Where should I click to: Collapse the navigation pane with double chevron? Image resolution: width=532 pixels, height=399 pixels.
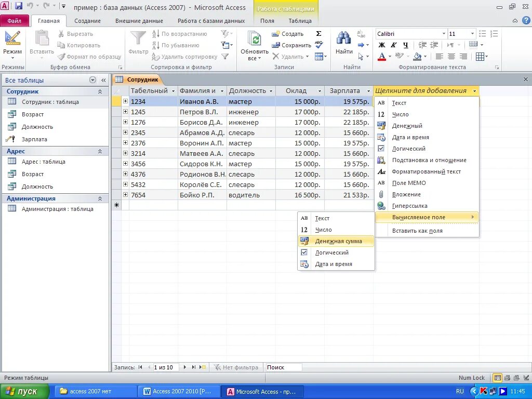click(x=103, y=80)
